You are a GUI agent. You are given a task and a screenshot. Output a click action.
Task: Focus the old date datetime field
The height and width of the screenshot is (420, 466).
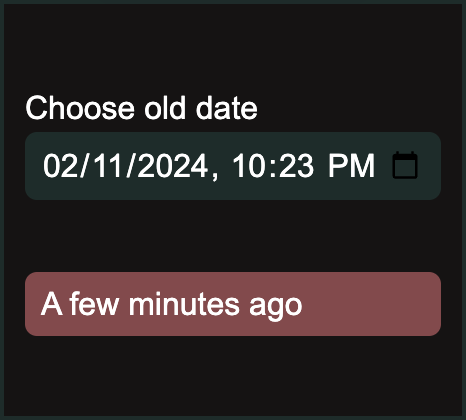pyautogui.click(x=233, y=166)
